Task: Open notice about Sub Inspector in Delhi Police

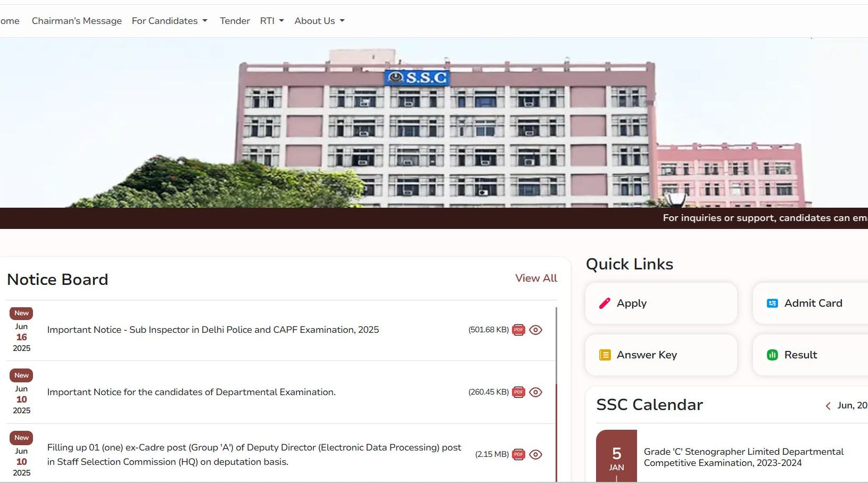Action: point(213,330)
